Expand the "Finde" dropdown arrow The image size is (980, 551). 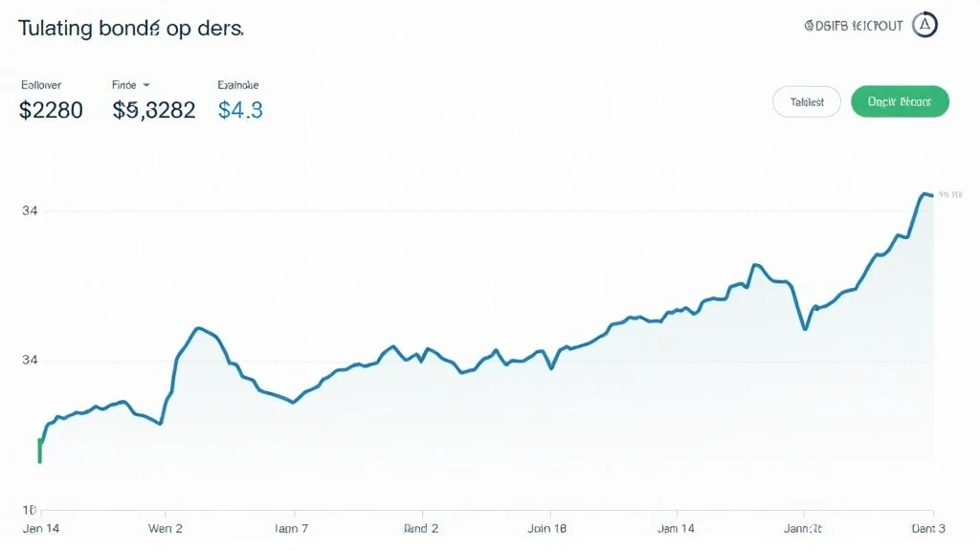(x=146, y=85)
